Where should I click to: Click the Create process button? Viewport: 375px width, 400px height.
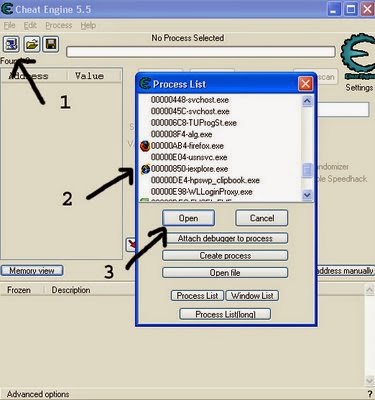tap(225, 256)
